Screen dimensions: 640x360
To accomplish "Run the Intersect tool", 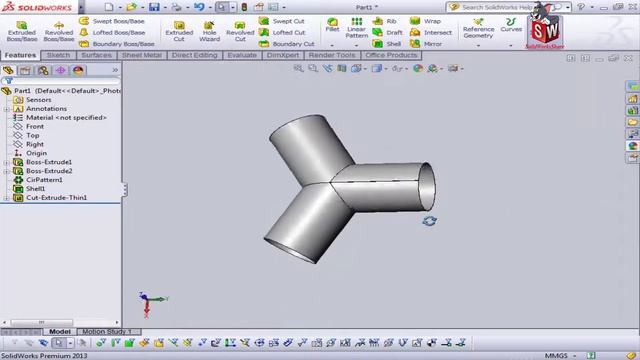I will (431, 32).
